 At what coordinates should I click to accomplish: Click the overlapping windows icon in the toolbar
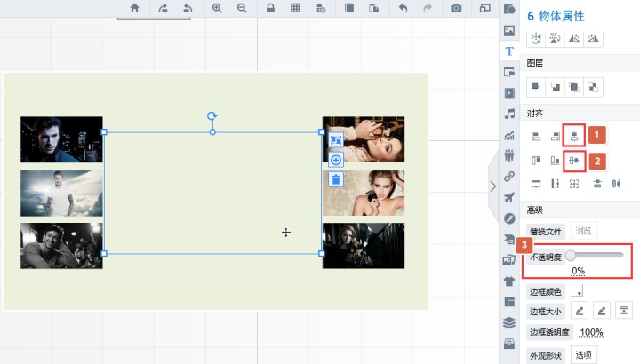pyautogui.click(x=485, y=8)
